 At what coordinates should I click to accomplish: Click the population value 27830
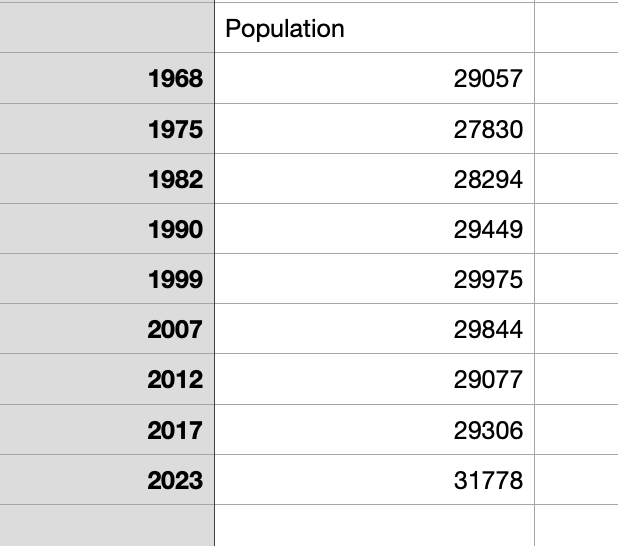[x=374, y=129]
